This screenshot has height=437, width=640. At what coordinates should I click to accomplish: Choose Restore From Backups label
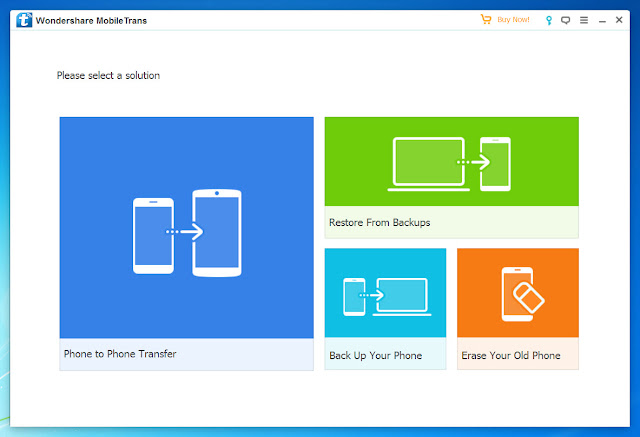(x=380, y=222)
